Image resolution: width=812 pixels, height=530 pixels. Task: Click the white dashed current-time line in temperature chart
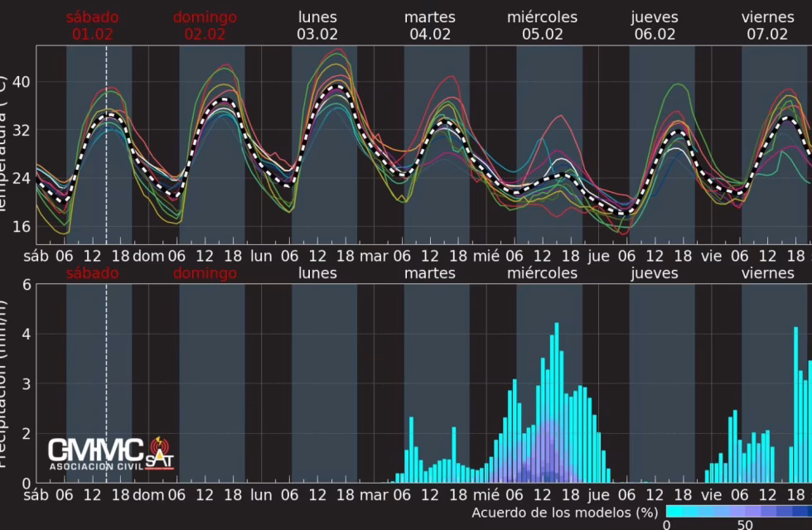pyautogui.click(x=106, y=166)
